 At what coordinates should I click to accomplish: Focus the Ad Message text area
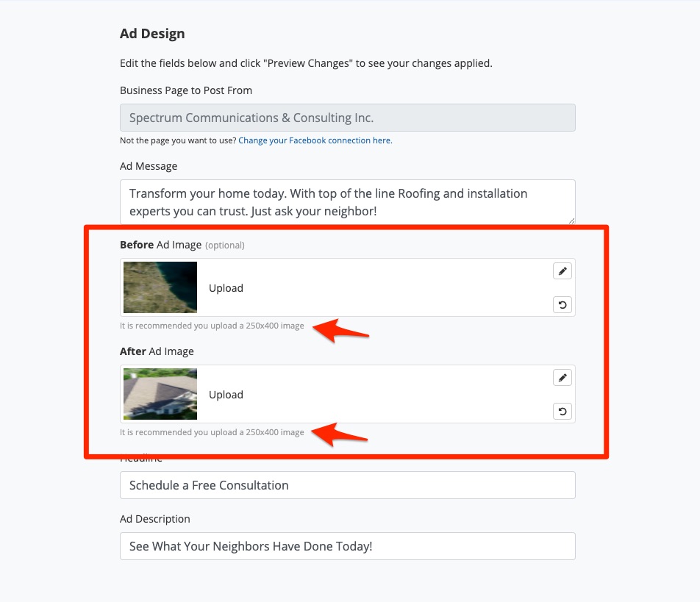click(347, 201)
